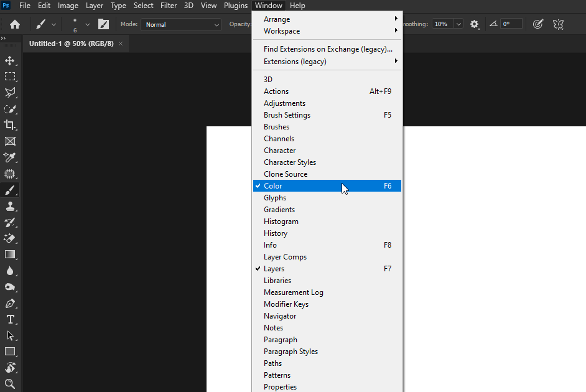
Task: Select the Eraser tool
Action: click(x=10, y=238)
